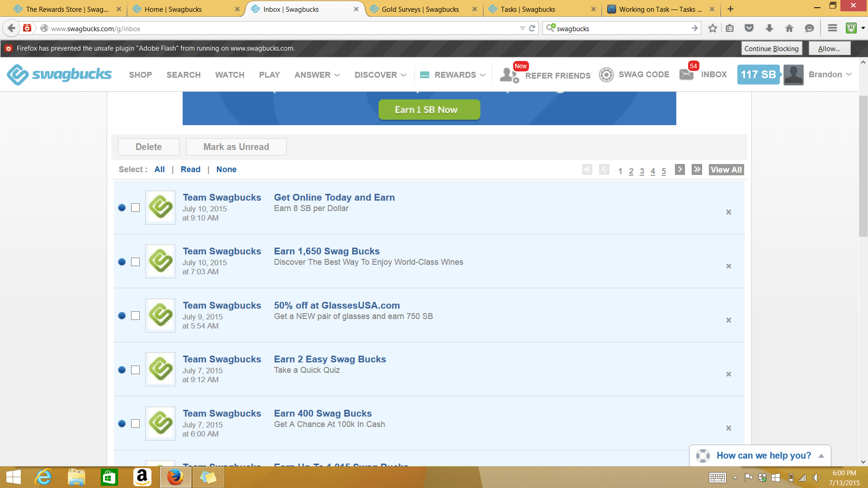Screen dimensions: 868x488
Task: Click the Firefox back arrow
Action: (11, 28)
